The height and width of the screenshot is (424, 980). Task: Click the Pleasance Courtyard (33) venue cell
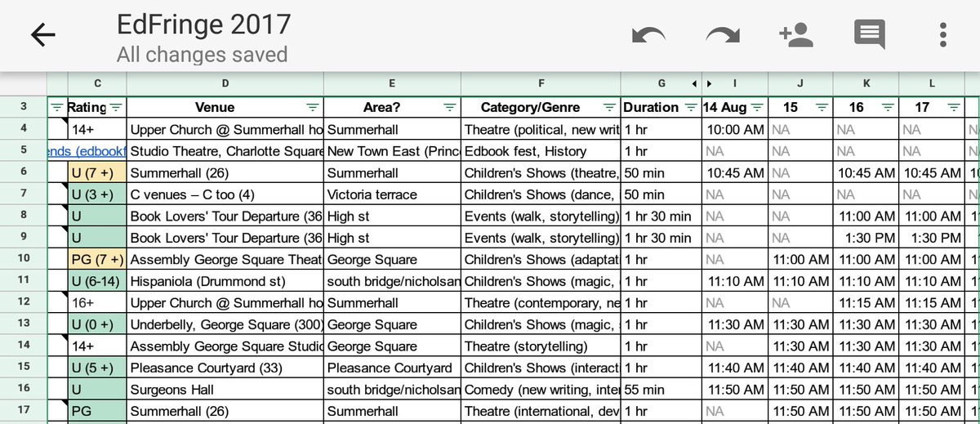tap(225, 368)
